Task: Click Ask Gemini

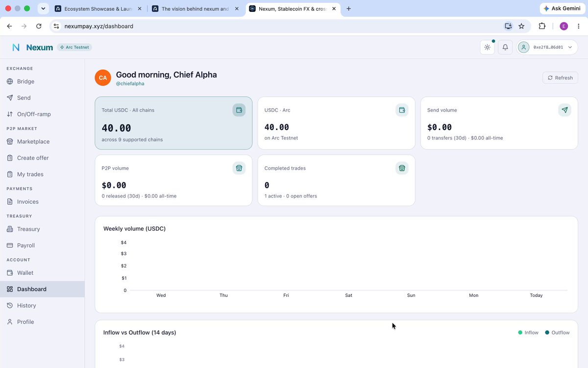Action: 562,8
